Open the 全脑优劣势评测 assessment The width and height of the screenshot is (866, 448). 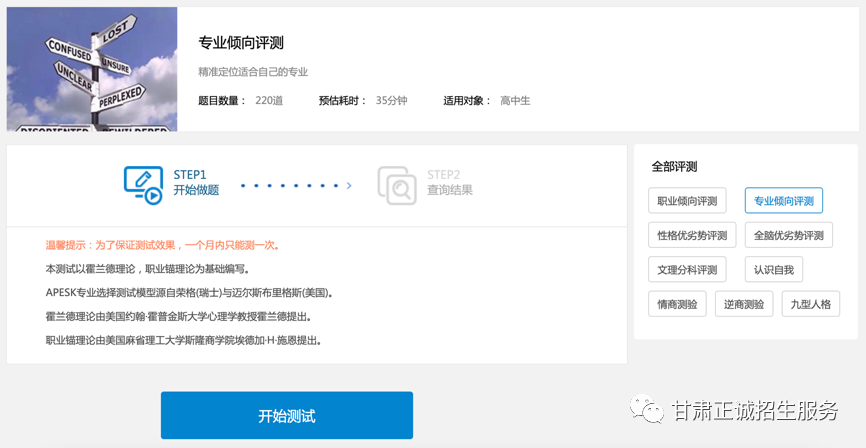[788, 235]
